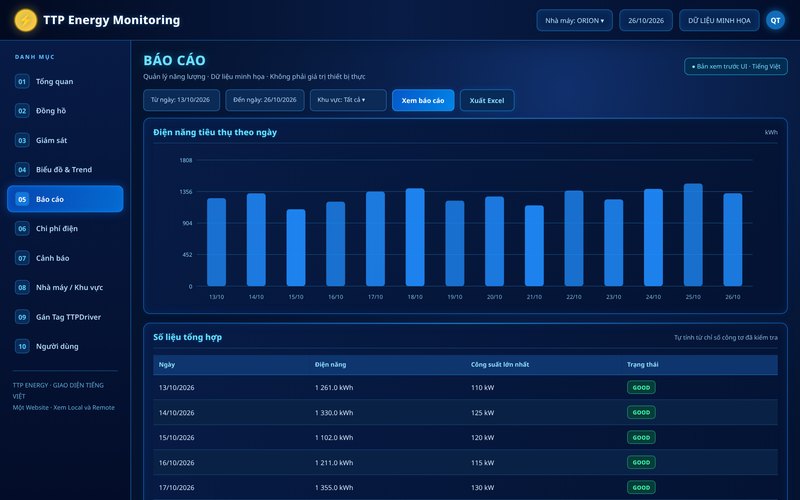Click the 08 number badge
Screen dimensions: 800x500
[22, 287]
